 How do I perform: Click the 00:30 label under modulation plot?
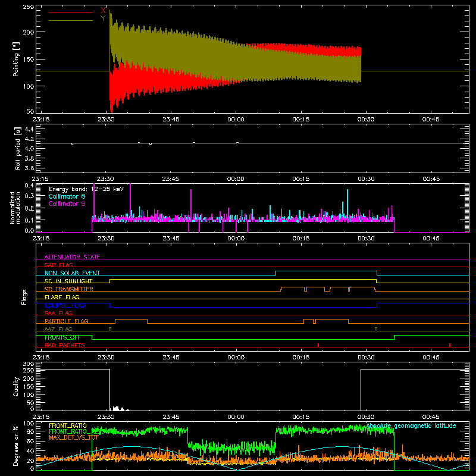366,239
